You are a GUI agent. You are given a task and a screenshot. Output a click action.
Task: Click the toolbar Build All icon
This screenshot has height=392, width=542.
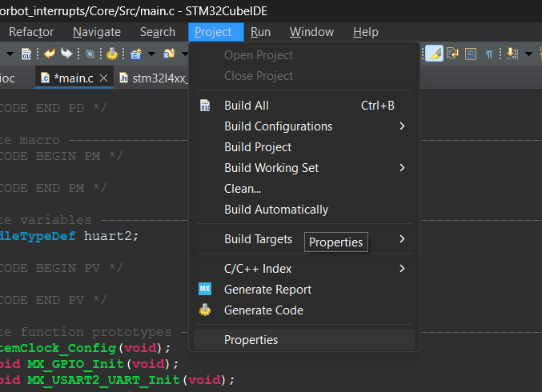coord(26,54)
